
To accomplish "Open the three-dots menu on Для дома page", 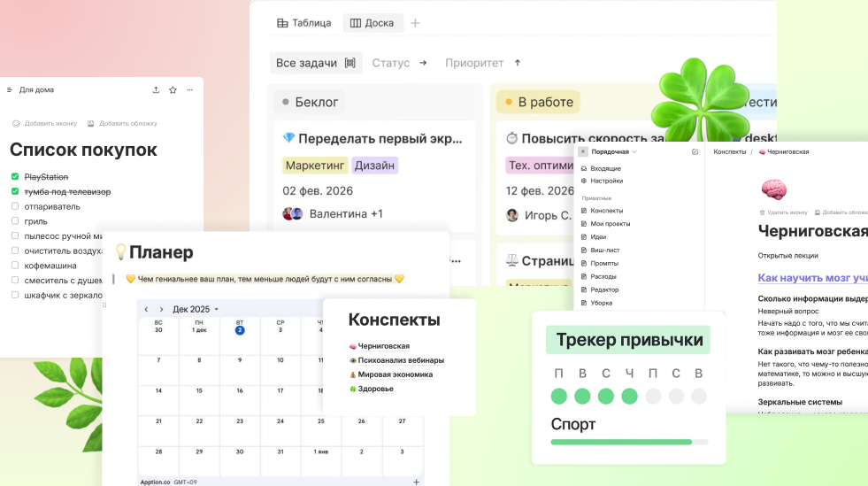I will coord(189,89).
